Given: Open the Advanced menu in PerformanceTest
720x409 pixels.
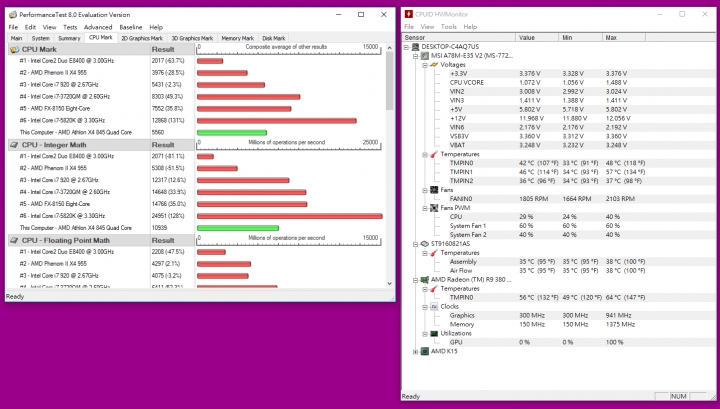Looking at the screenshot, I should click(x=98, y=27).
